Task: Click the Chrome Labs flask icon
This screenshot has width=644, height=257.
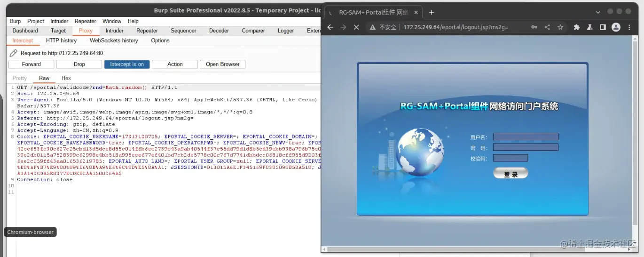Action: pyautogui.click(x=589, y=27)
